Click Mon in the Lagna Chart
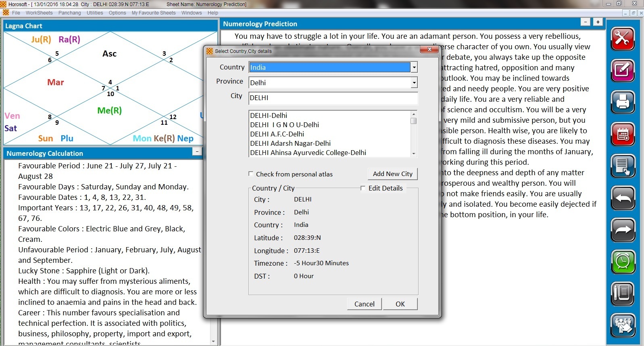 coord(142,138)
